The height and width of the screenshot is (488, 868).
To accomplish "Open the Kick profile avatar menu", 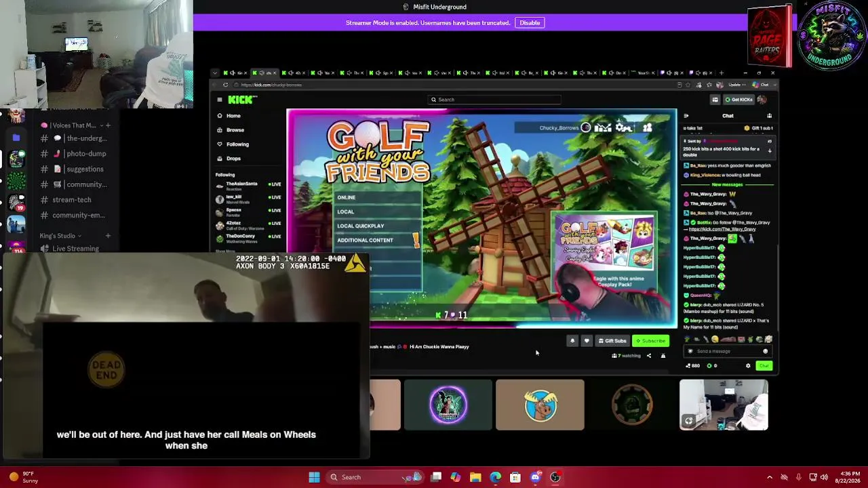I will 762,100.
